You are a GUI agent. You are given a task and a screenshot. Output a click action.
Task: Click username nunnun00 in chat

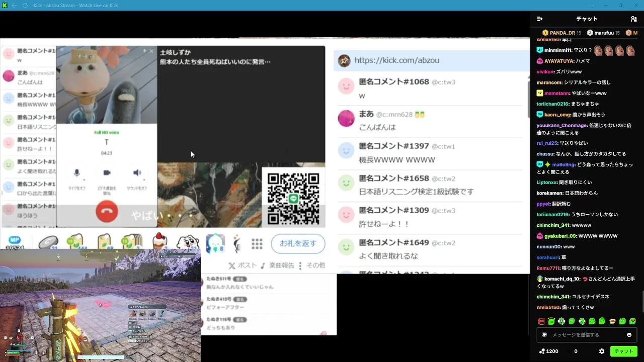tap(548, 247)
